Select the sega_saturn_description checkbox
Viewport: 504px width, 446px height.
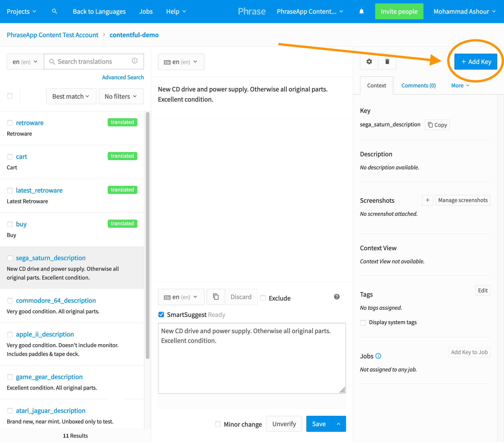tap(10, 258)
